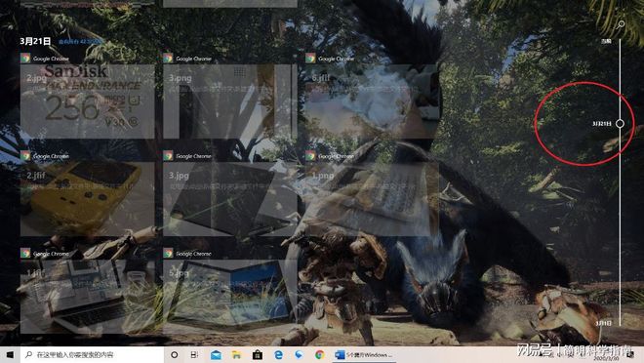Click the timeline slider handle at 3月21日
Viewport: 644px width, 363px height.
pos(620,123)
